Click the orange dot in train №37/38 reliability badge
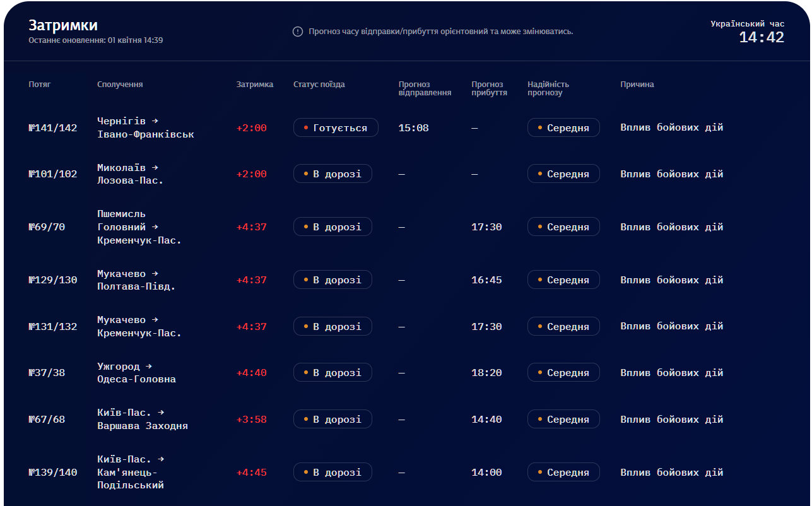Image resolution: width=812 pixels, height=506 pixels. pyautogui.click(x=540, y=373)
